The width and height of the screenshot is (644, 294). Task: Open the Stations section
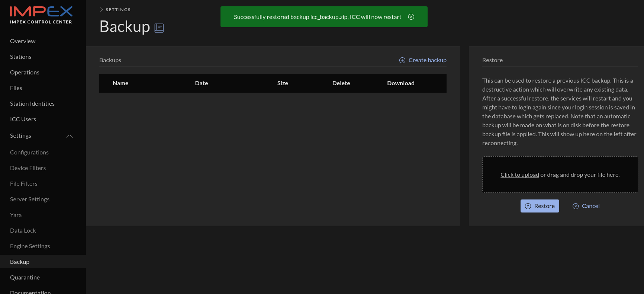pos(21,57)
